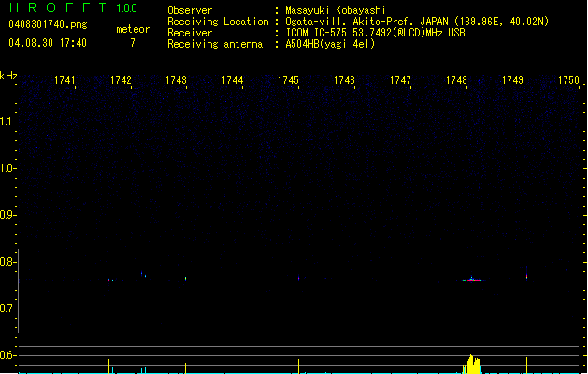Click the long meteor echo near 1748

(472, 280)
